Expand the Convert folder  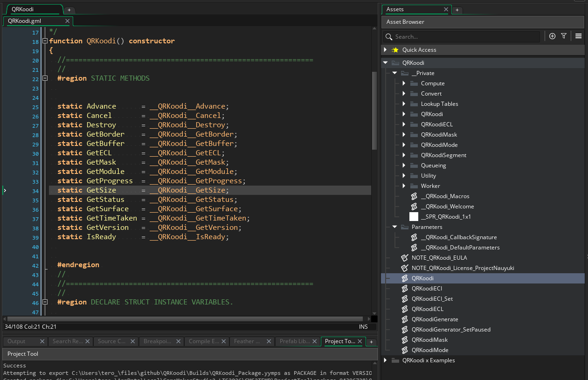click(404, 94)
